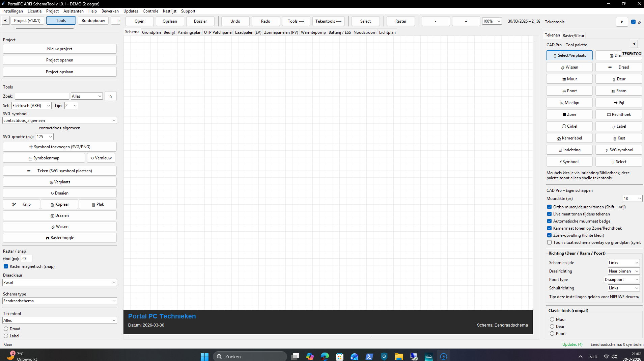Choose the Meetlijn measuring tool
The image size is (644, 361).
click(569, 103)
